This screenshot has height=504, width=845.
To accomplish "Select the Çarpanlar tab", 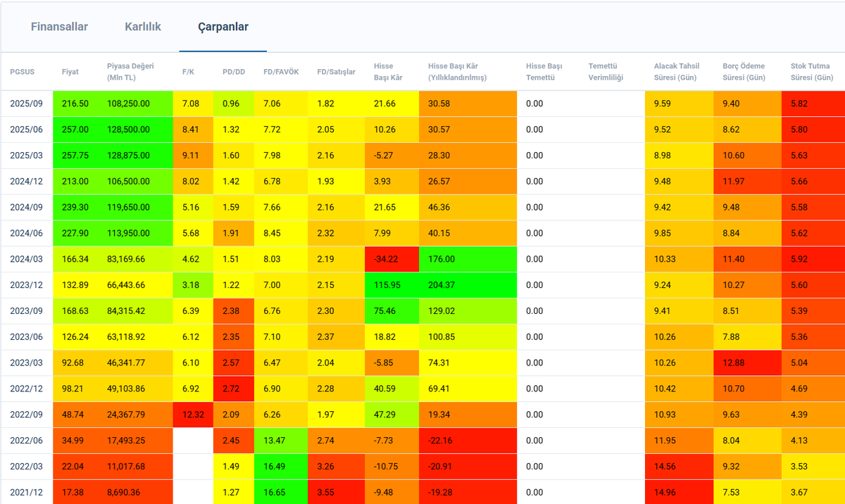I will pos(223,27).
